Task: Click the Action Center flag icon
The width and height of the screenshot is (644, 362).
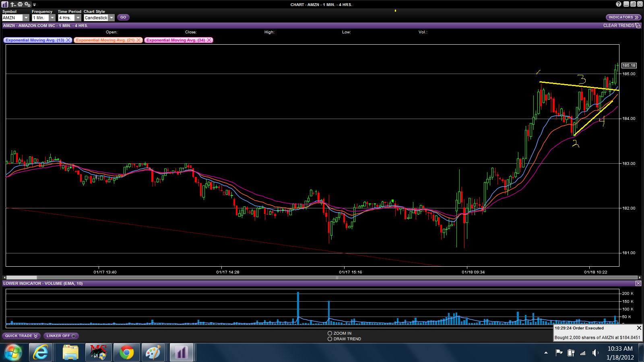Action: (x=559, y=353)
